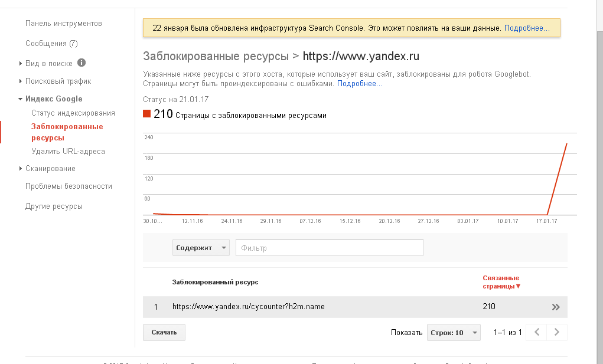Open details via the double-chevron icon in row 1

556,307
